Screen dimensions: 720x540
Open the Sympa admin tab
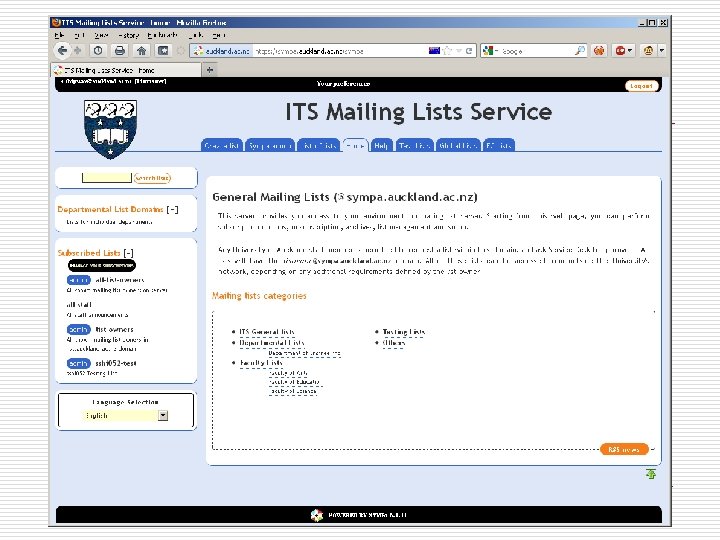coord(270,146)
